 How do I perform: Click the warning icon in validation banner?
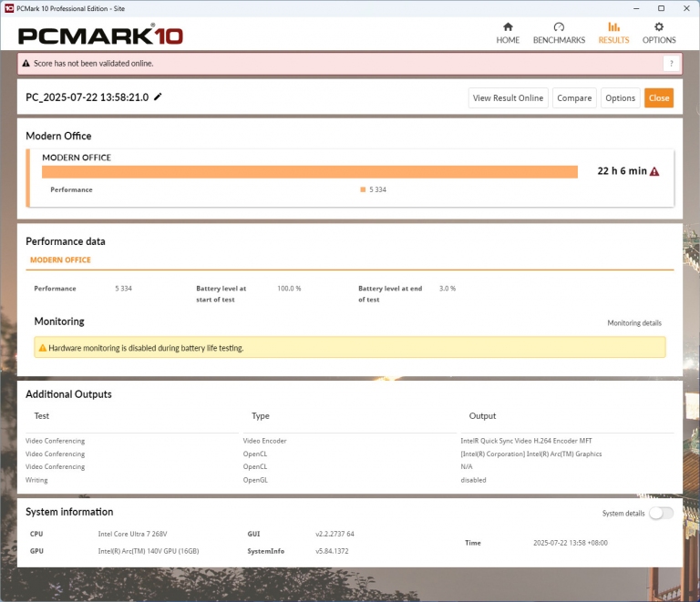click(x=26, y=64)
